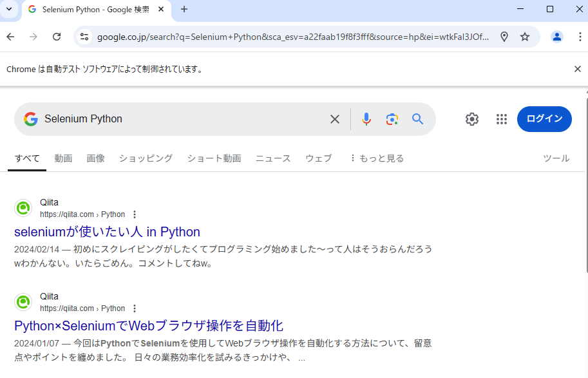Open the tab search dropdown arrow
This screenshot has height=378, width=588.
[x=9, y=10]
